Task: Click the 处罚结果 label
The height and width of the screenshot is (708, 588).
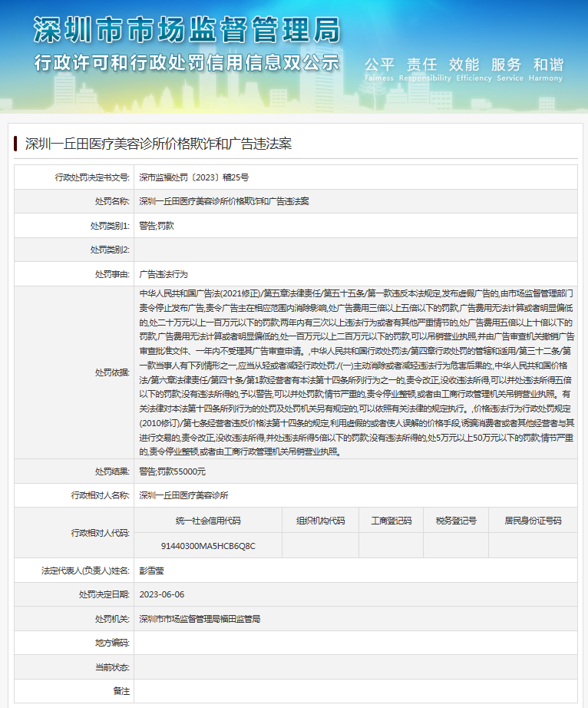Action: [x=112, y=471]
